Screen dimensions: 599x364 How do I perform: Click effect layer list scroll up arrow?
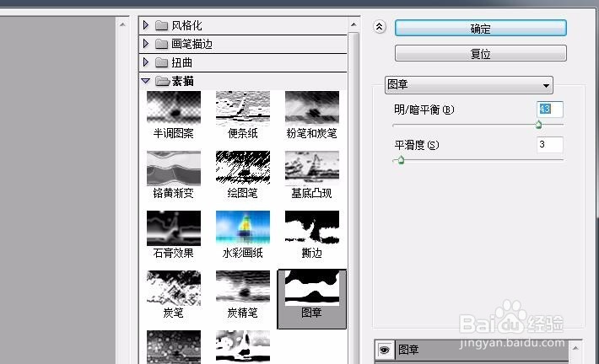pyautogui.click(x=575, y=348)
